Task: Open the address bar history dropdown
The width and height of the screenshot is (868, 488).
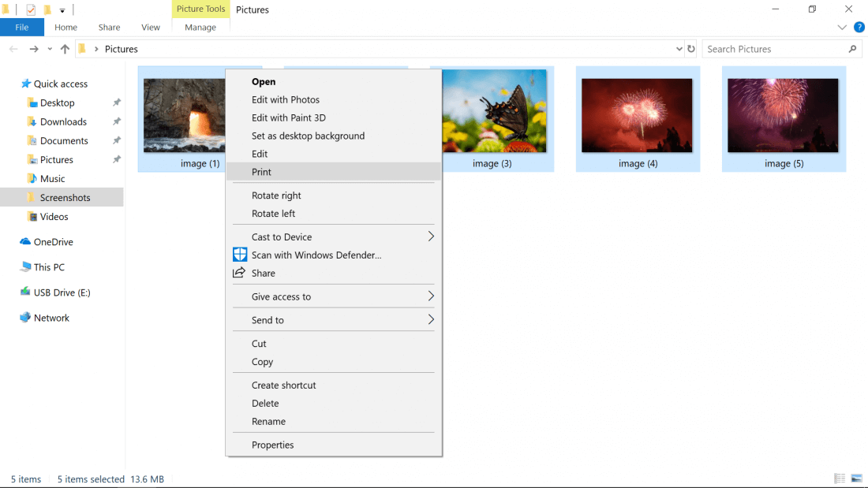Action: tap(679, 49)
